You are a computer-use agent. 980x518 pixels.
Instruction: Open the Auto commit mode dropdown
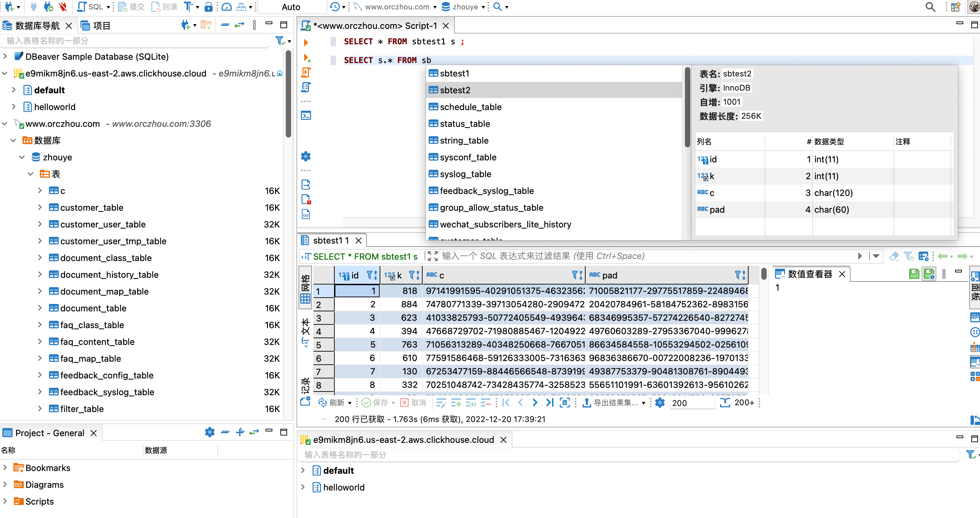(291, 6)
